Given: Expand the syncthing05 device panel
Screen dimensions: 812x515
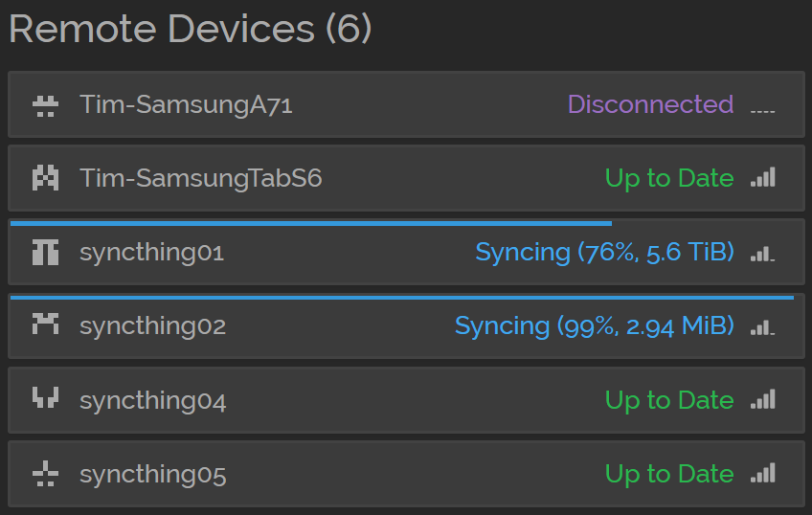Looking at the screenshot, I should [406, 474].
